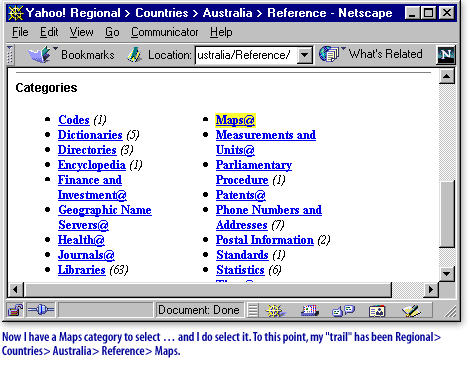Open the View menu
The image size is (470, 390).
pyautogui.click(x=81, y=32)
